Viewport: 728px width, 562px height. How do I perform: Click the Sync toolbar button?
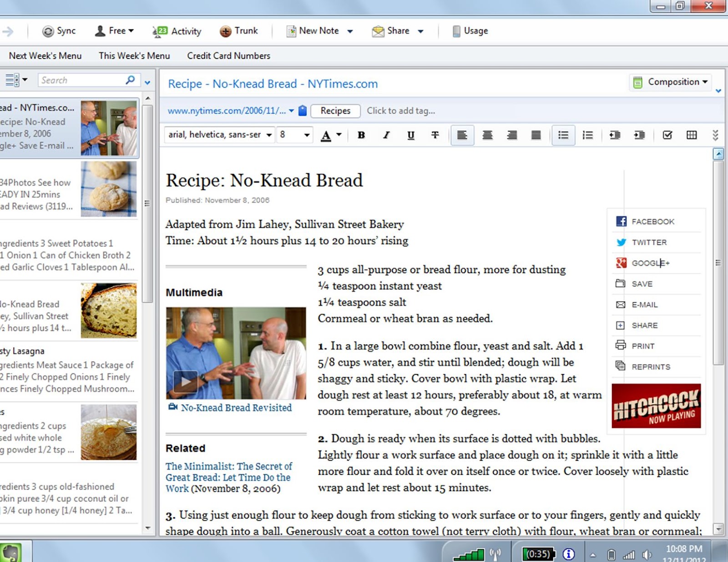click(x=59, y=31)
